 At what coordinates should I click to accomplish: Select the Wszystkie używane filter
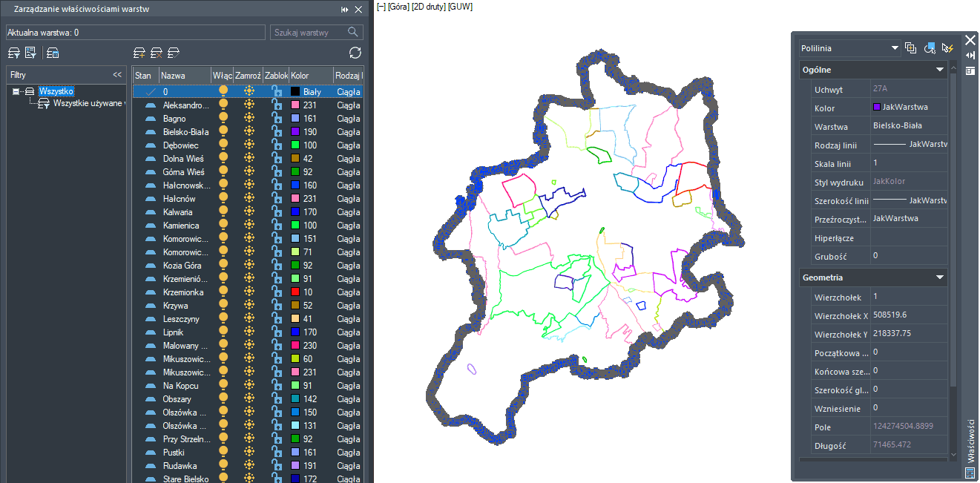click(88, 104)
